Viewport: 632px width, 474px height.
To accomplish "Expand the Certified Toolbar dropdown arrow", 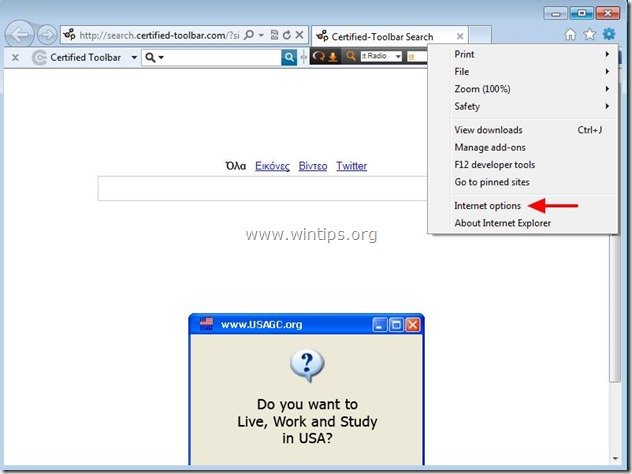I will pos(134,58).
